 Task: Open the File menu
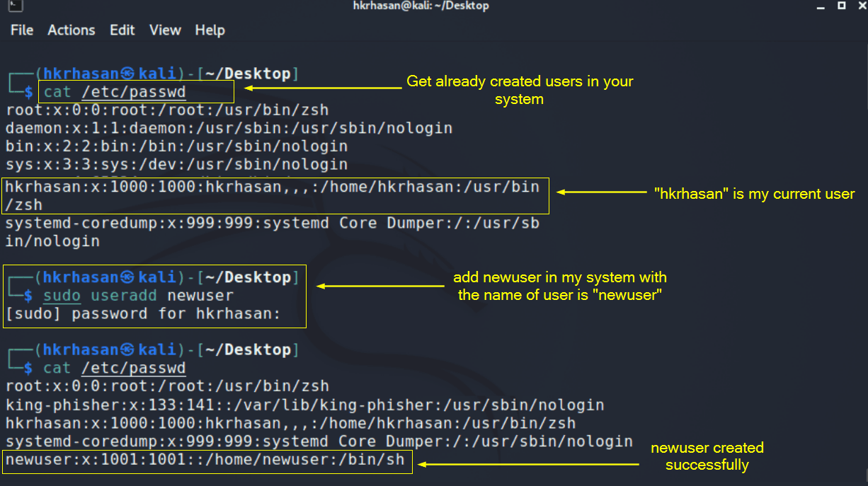click(22, 30)
